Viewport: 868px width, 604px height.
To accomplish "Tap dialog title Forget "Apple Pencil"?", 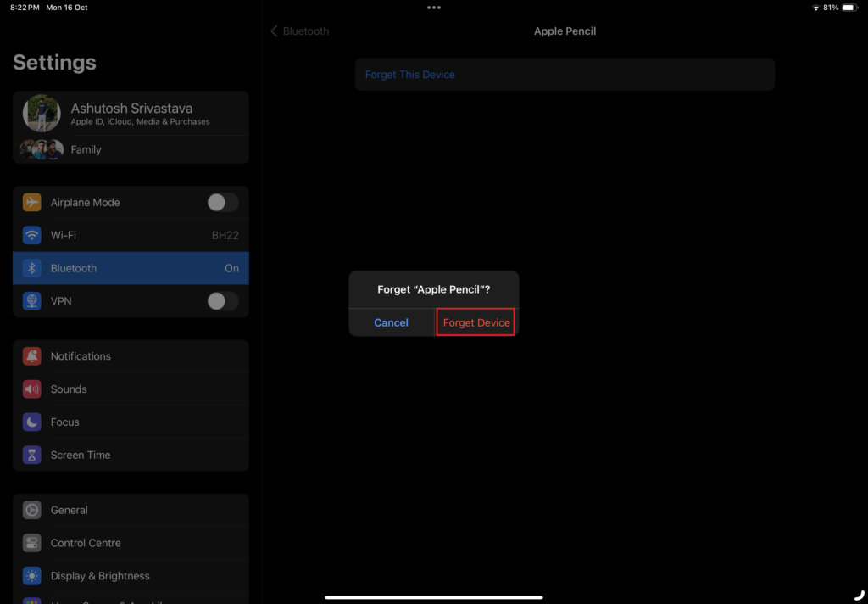I will (x=434, y=289).
